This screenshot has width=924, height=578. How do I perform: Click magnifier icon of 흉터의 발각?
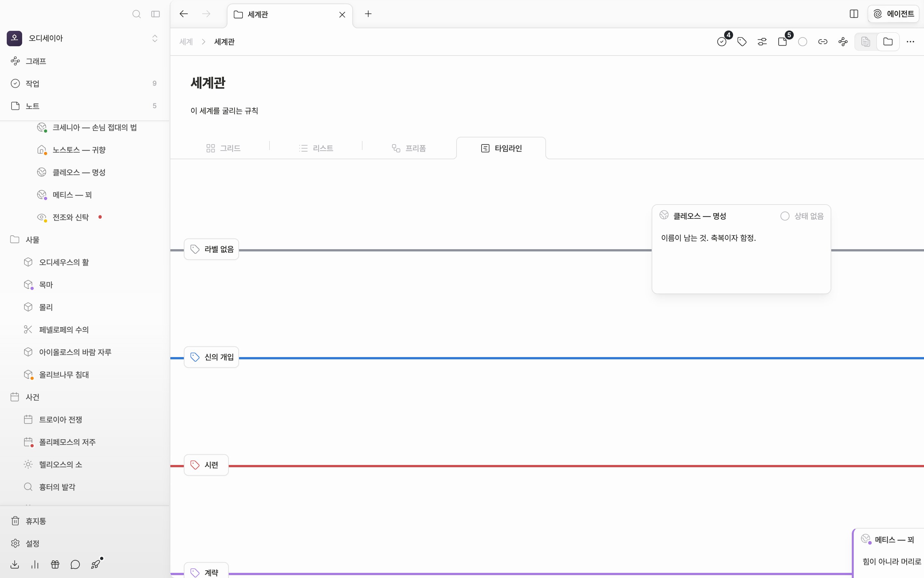point(28,487)
